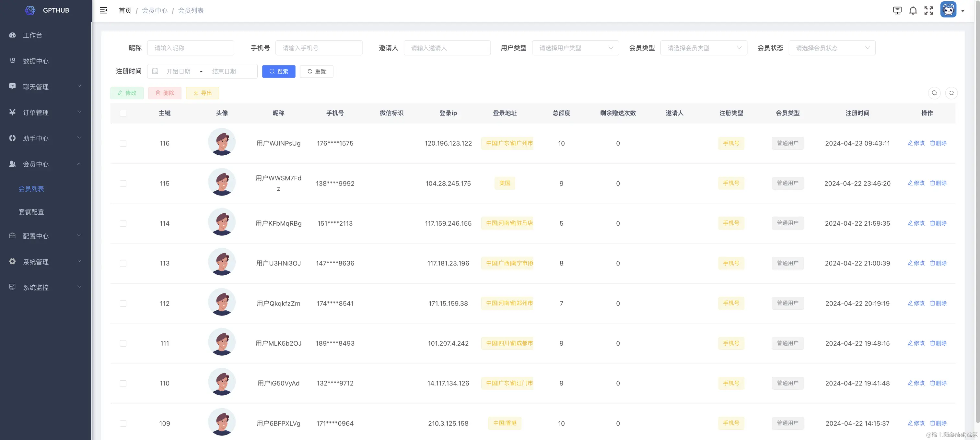Viewport: 980px width, 440px height.
Task: Open notifications via the bell icon
Action: (913, 11)
